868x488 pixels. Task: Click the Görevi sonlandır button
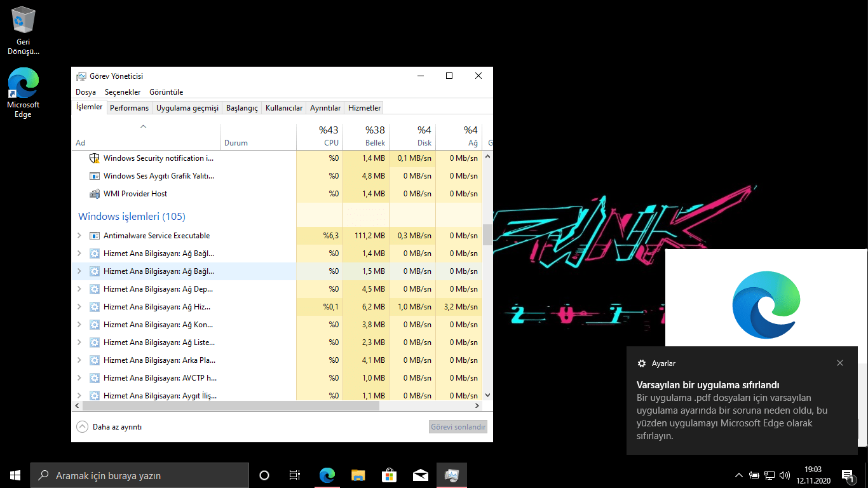tap(458, 427)
